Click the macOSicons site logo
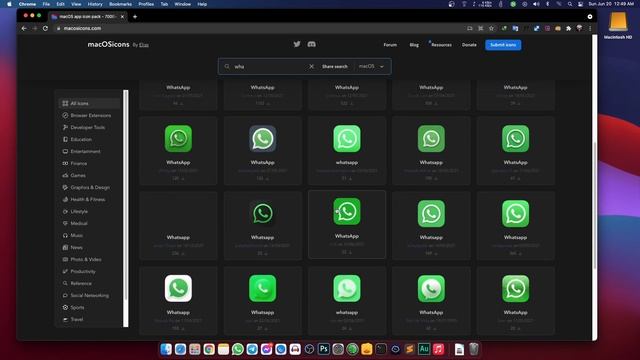Viewport: 640px width, 360px height. [108, 44]
